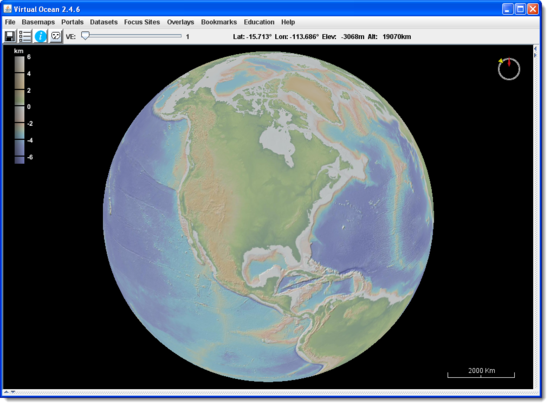Open the Portals menu
550x406 pixels.
(x=72, y=22)
